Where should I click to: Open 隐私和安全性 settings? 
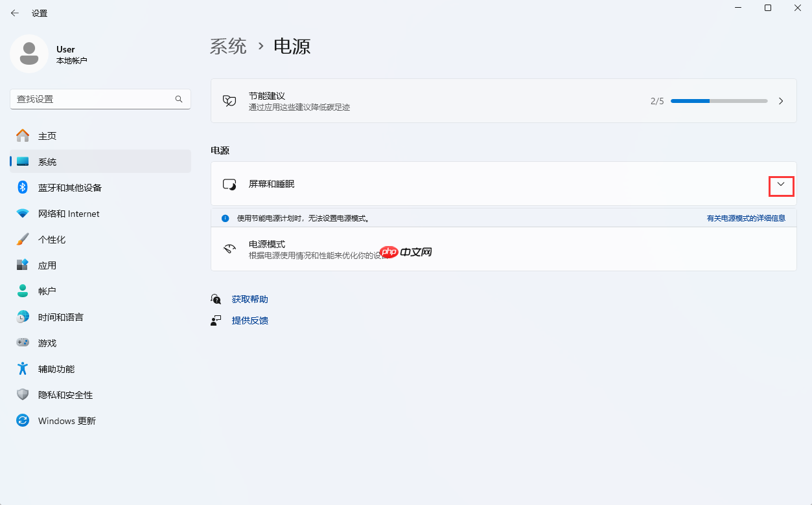65,394
